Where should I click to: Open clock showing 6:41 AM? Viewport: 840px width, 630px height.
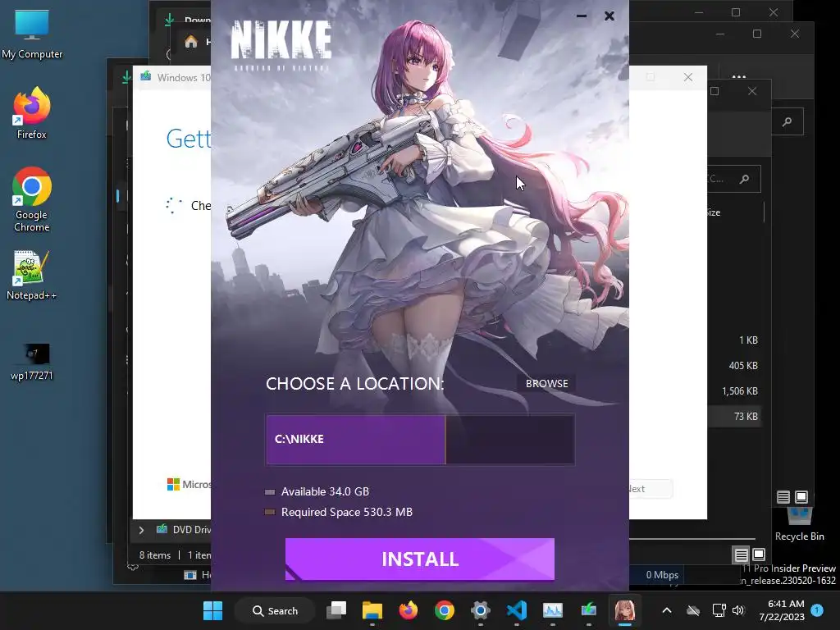(x=782, y=610)
